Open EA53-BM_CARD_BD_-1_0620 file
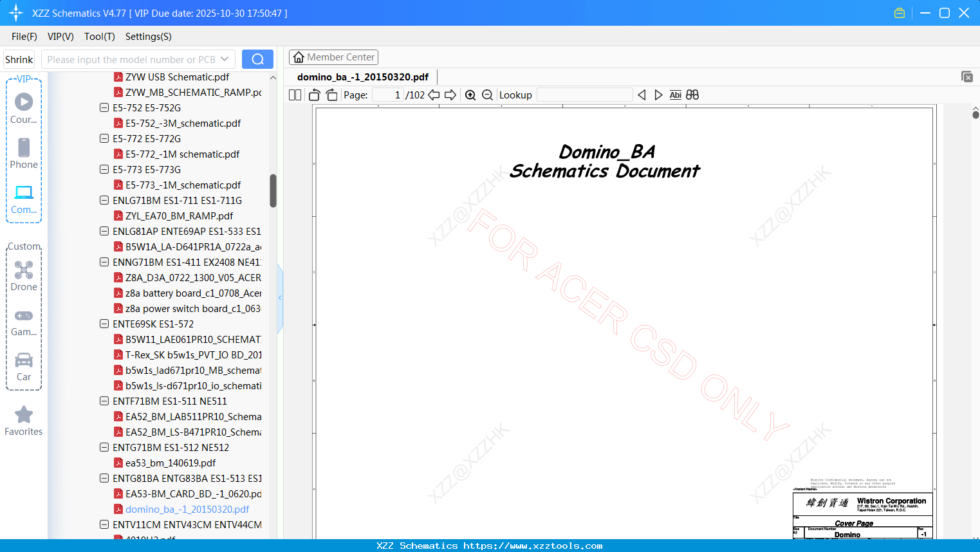The height and width of the screenshot is (552, 980). tap(193, 493)
